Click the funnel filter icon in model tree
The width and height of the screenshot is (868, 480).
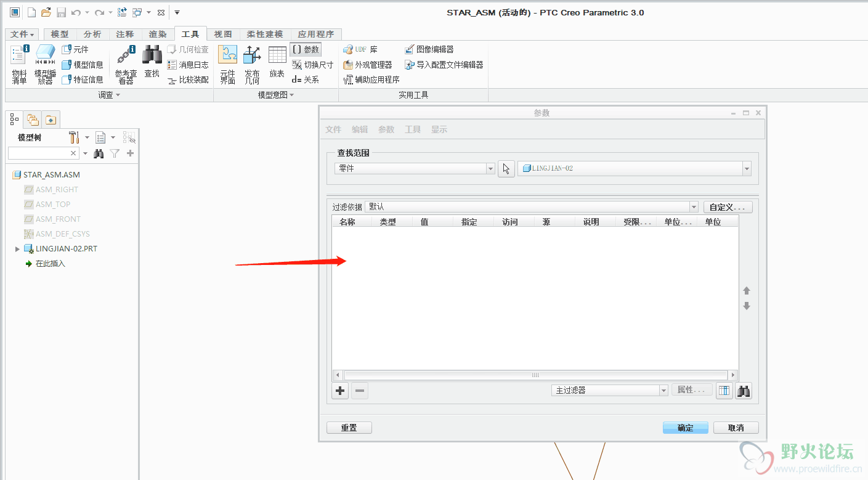pyautogui.click(x=115, y=153)
